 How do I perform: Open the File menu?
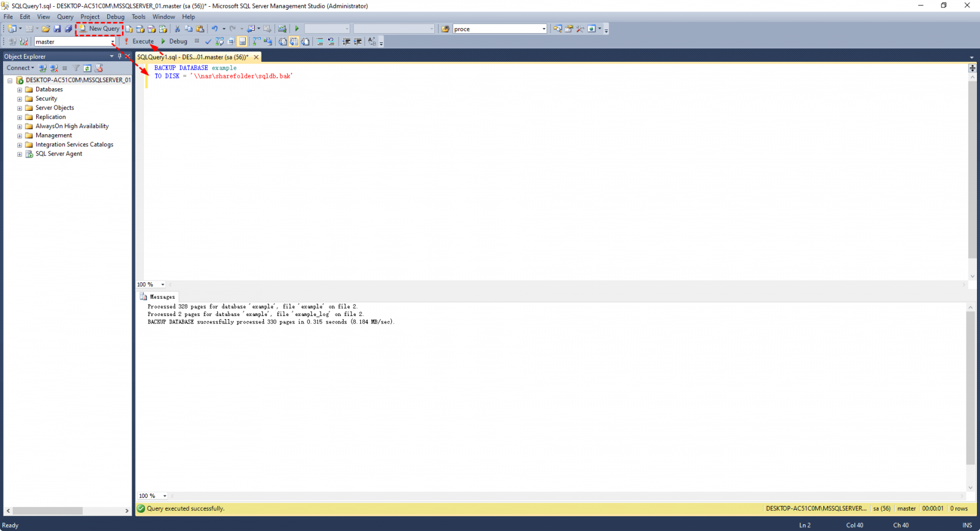point(8,17)
